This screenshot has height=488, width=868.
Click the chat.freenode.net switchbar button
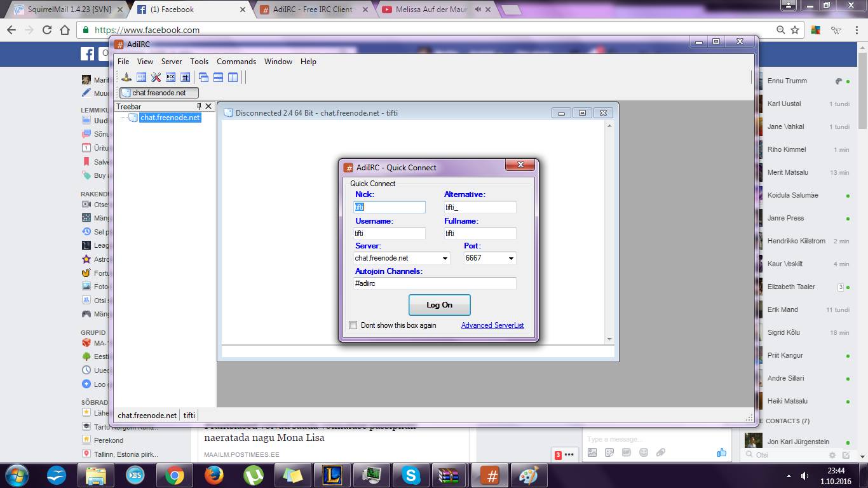159,93
